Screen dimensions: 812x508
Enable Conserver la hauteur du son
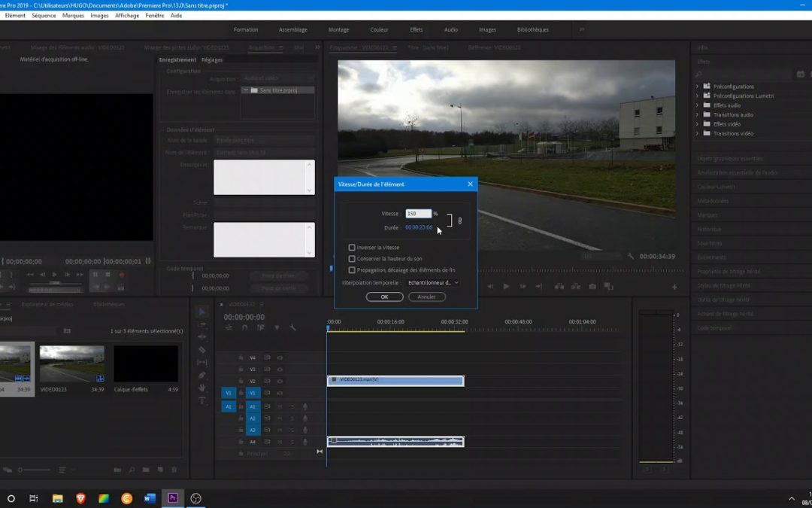pos(351,258)
